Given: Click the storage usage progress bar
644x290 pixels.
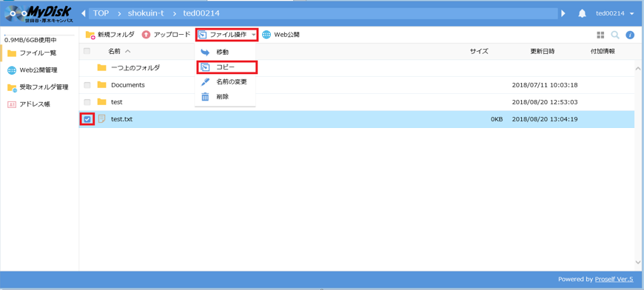Looking at the screenshot, I should click(x=39, y=36).
